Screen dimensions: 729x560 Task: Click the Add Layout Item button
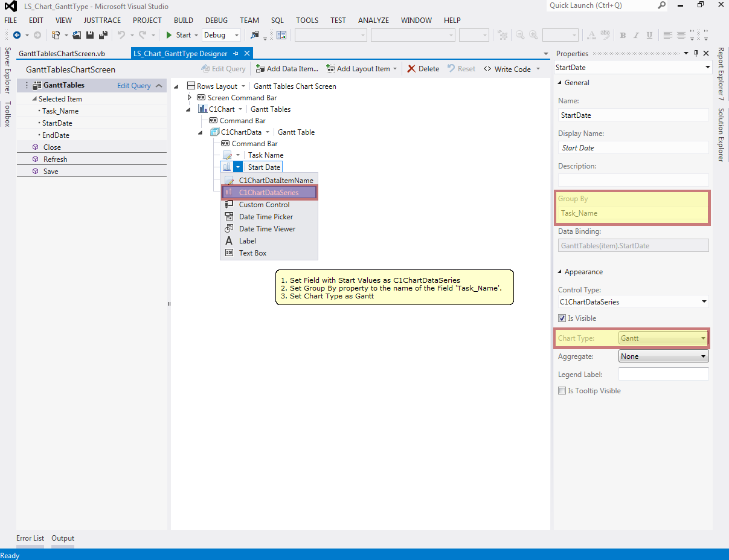(362, 69)
